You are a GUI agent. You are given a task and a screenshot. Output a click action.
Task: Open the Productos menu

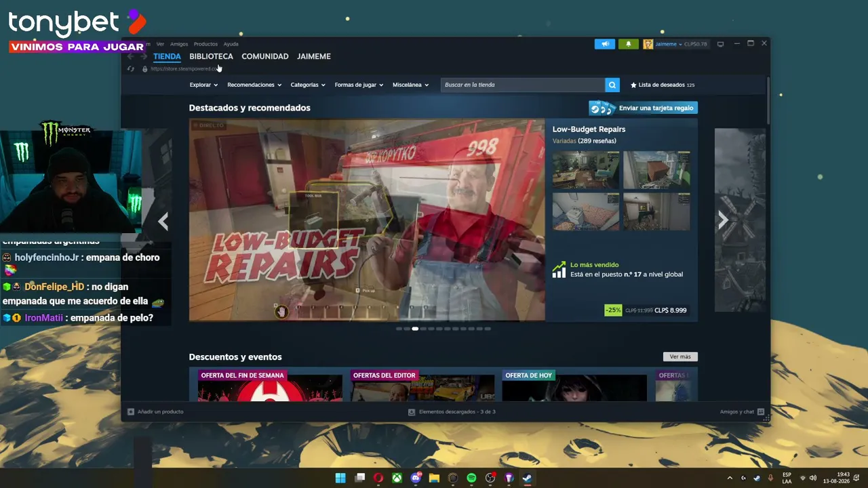pos(205,44)
